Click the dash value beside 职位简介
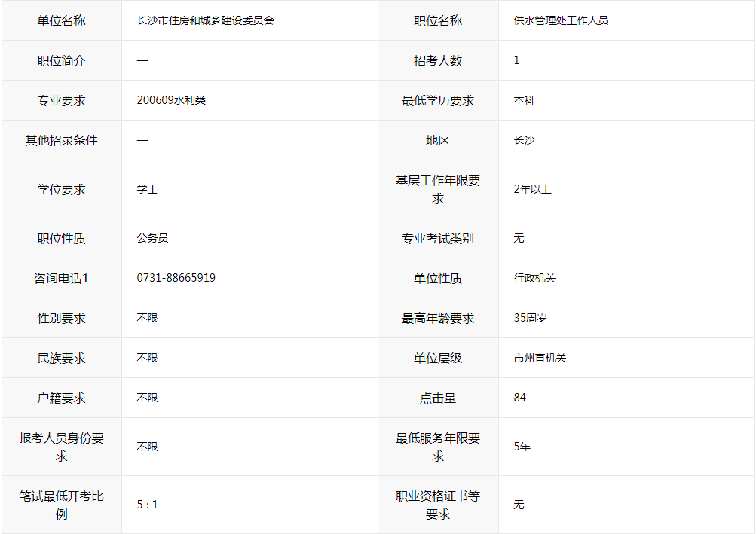756x534 pixels. (x=142, y=61)
